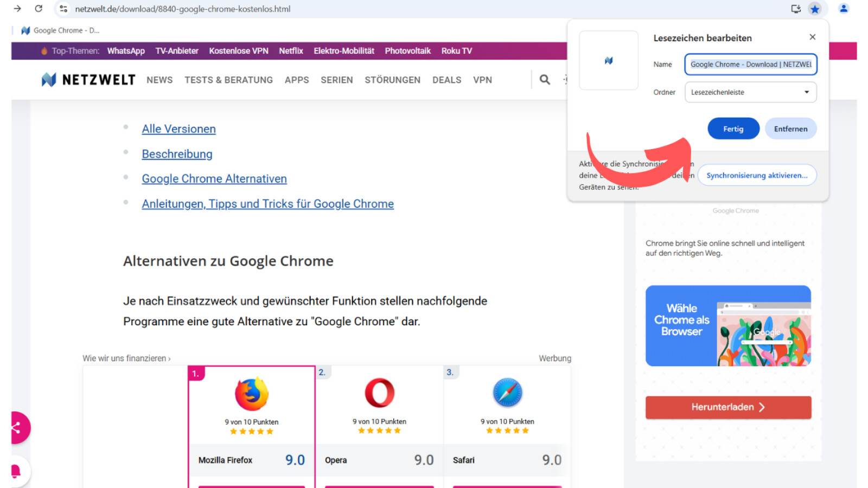
Task: Click the site search magnifier icon
Action: (x=545, y=80)
